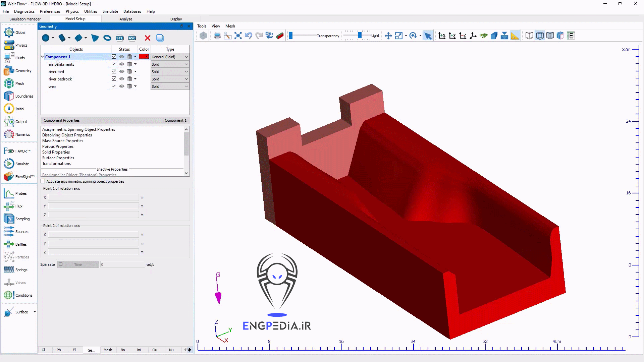Click the STL import icon
Viewport: 644px width, 362px height.
(x=120, y=38)
